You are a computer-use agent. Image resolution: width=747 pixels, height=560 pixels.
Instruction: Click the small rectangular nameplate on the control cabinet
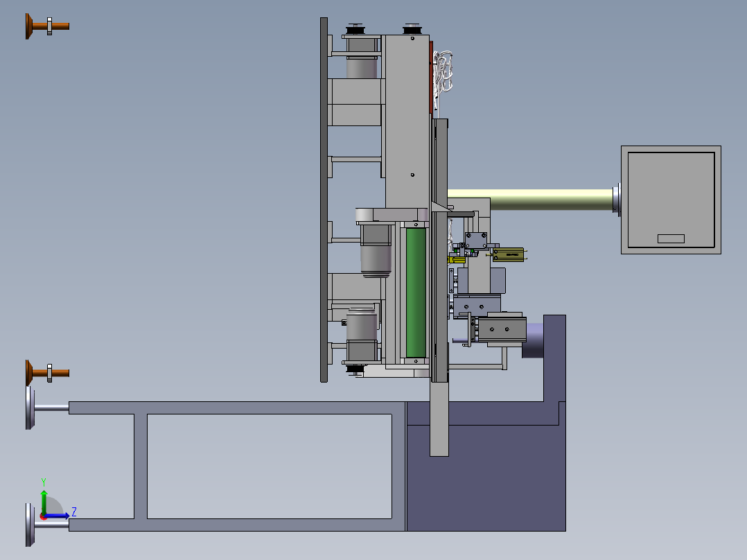click(671, 239)
